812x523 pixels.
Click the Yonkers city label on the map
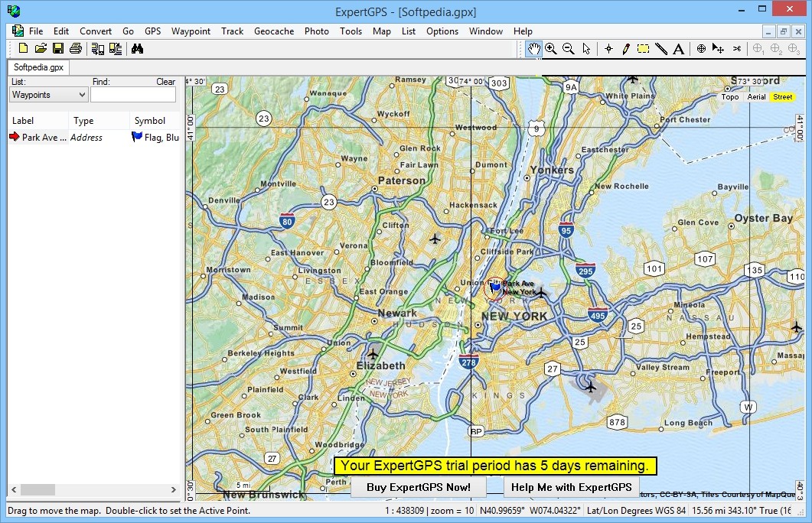(x=552, y=170)
